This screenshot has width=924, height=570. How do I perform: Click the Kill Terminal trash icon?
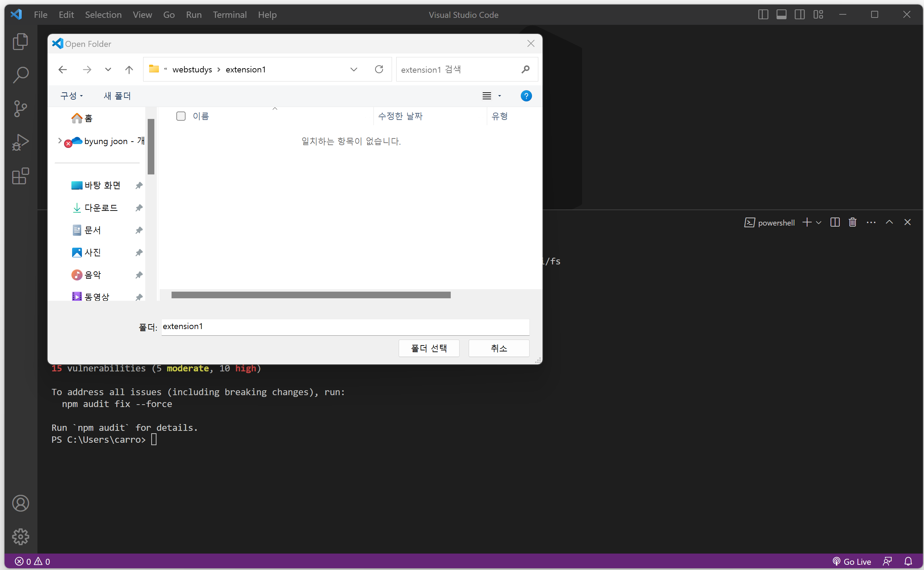click(852, 222)
